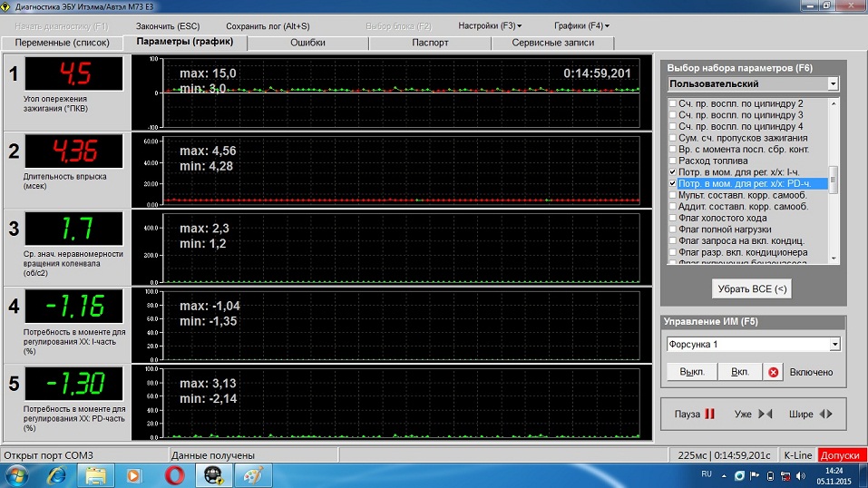Open the Паспорт tab

430,43
